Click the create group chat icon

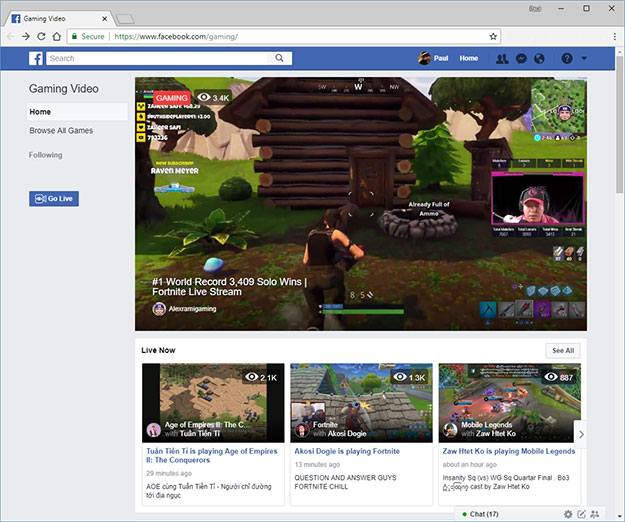[x=595, y=514]
